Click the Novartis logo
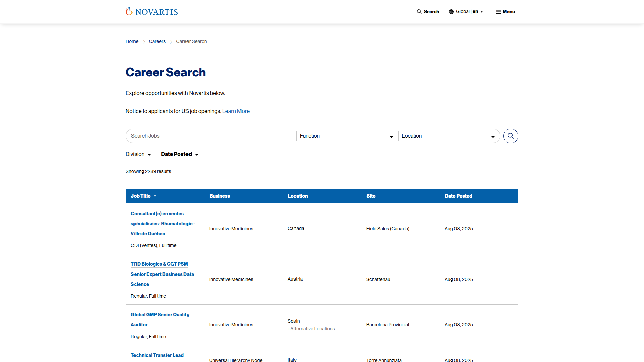 coord(152,12)
